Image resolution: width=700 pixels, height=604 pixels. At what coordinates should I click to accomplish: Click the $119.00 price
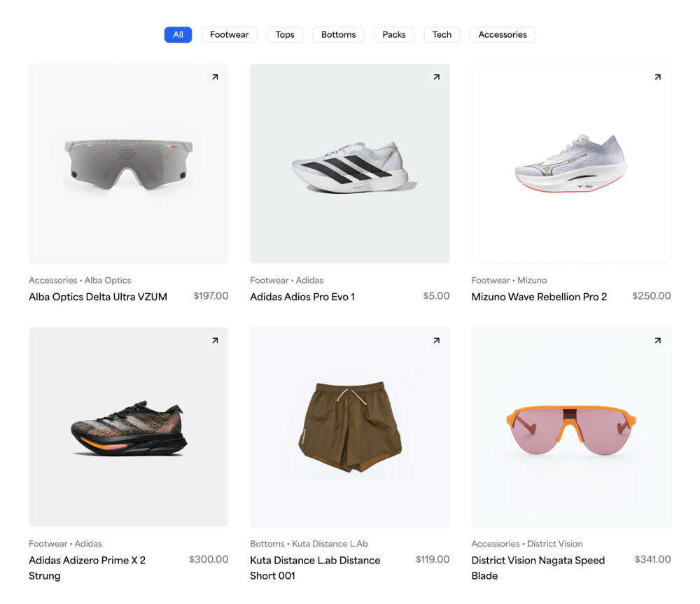[x=432, y=559]
